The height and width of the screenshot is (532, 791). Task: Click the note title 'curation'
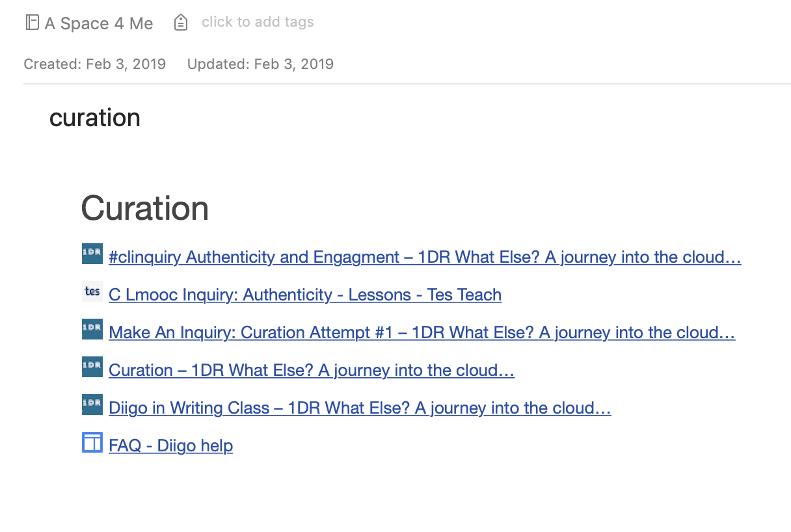[x=95, y=118]
